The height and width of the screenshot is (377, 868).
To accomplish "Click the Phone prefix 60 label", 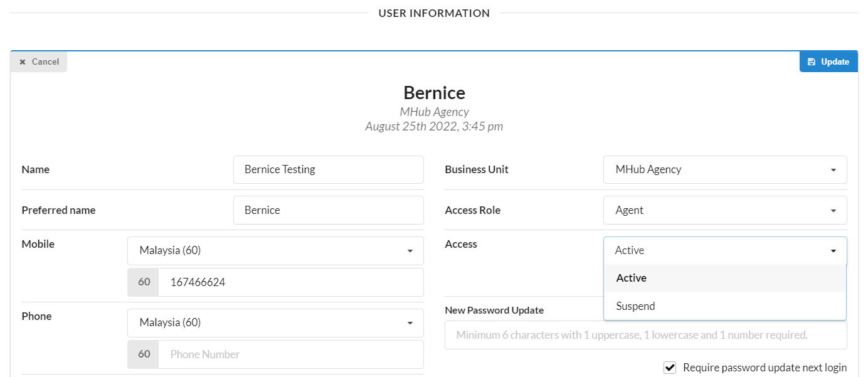I will point(144,354).
